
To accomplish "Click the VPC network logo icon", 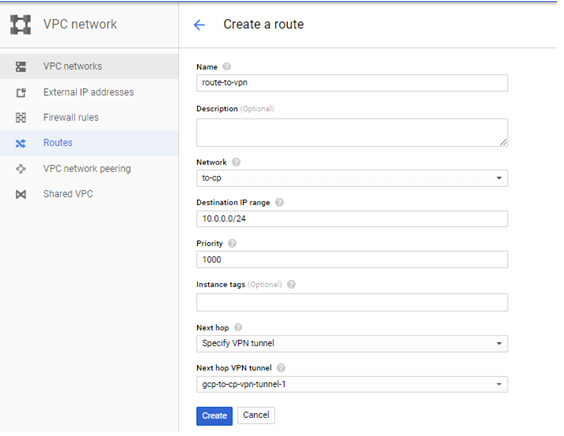I will click(21, 24).
